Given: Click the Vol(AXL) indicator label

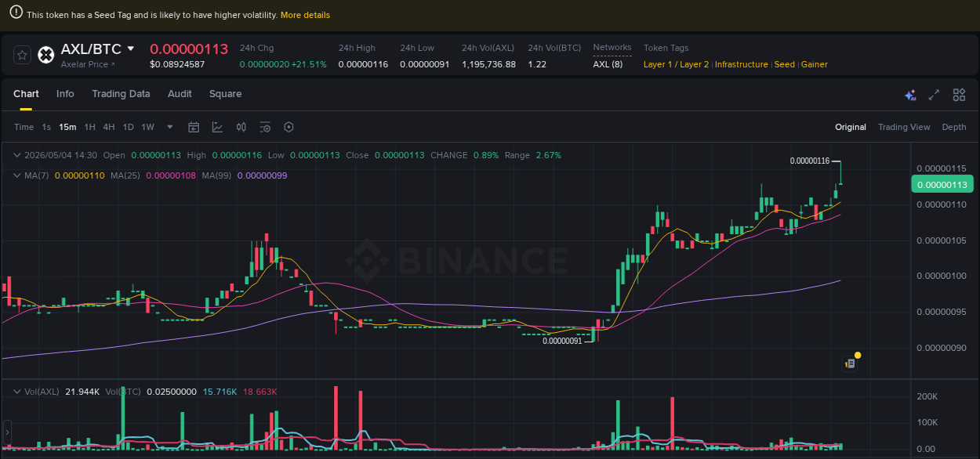Looking at the screenshot, I should [x=42, y=391].
